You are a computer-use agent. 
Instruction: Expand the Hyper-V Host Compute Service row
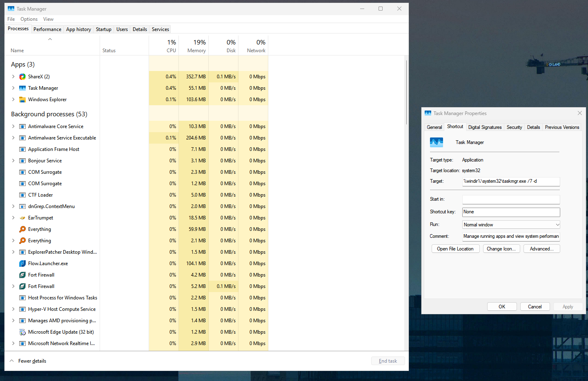13,309
